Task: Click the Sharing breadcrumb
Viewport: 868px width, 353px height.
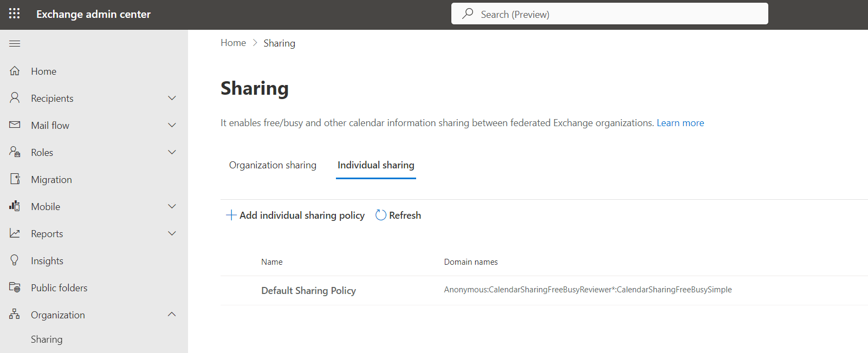Action: click(280, 43)
